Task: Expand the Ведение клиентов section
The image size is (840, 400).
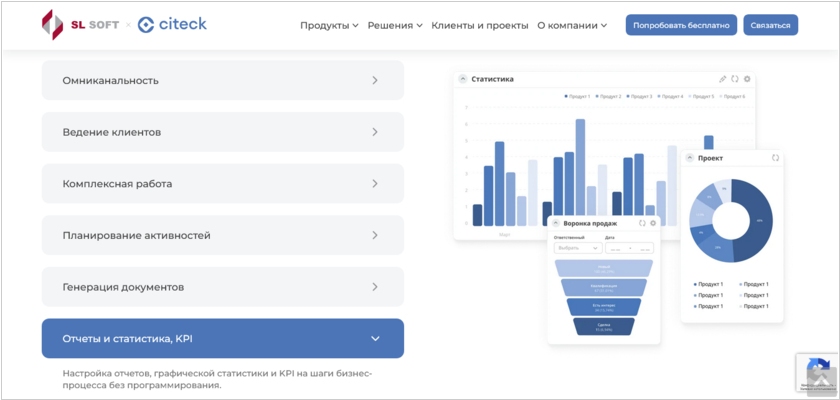Action: (222, 132)
